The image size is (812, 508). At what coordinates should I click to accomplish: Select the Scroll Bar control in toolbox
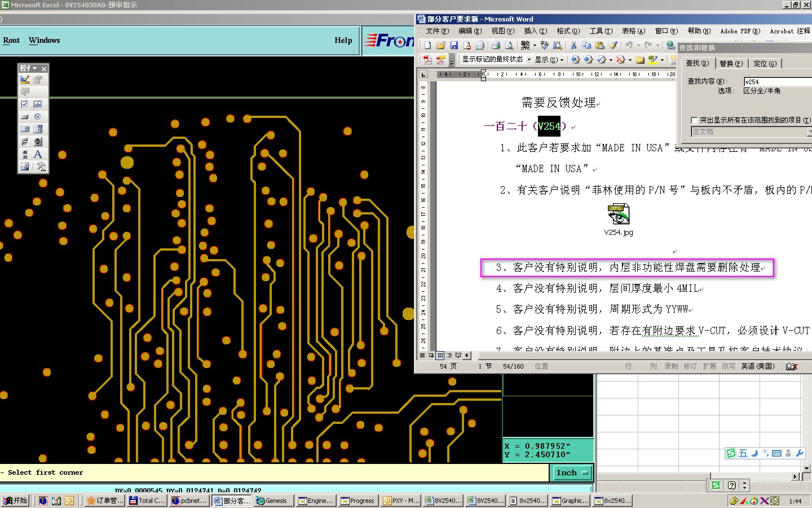pos(25,154)
